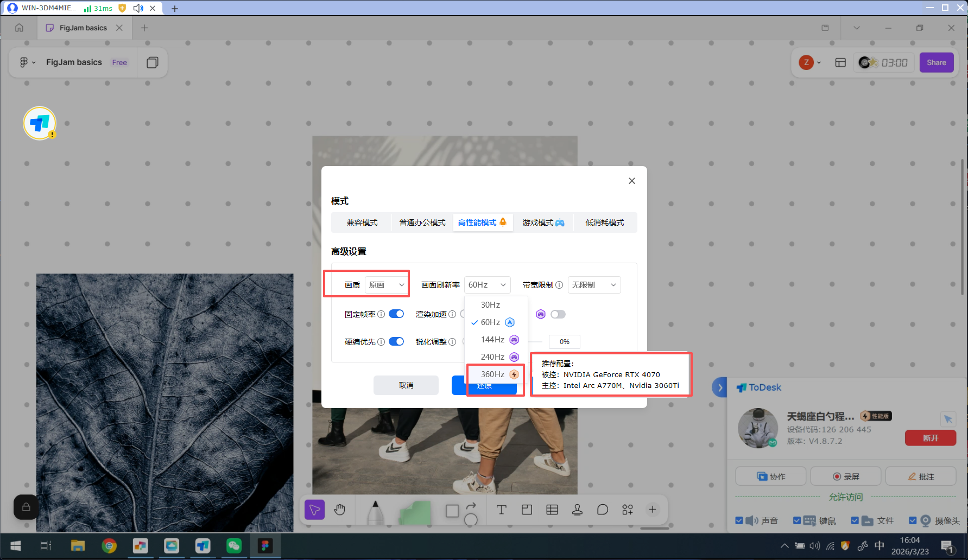Switch to 游戏模式 tab
The width and height of the screenshot is (968, 560).
(543, 222)
